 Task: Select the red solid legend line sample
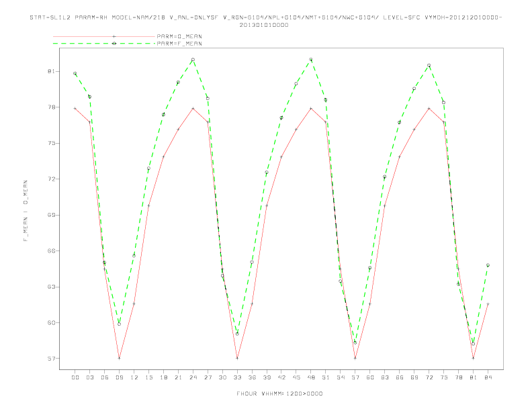pos(104,36)
